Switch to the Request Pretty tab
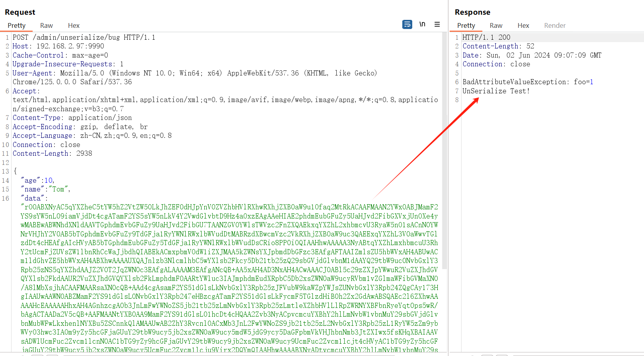 tap(16, 25)
